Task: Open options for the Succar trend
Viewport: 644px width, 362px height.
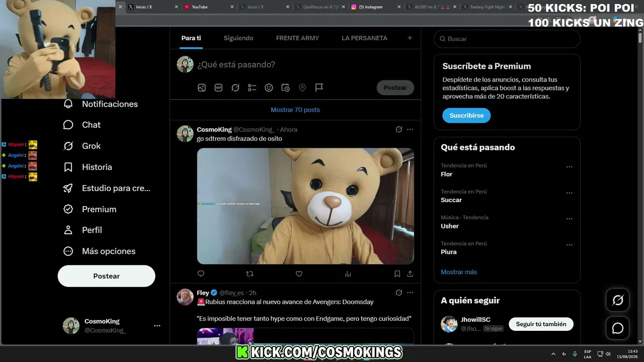Action: [x=569, y=193]
